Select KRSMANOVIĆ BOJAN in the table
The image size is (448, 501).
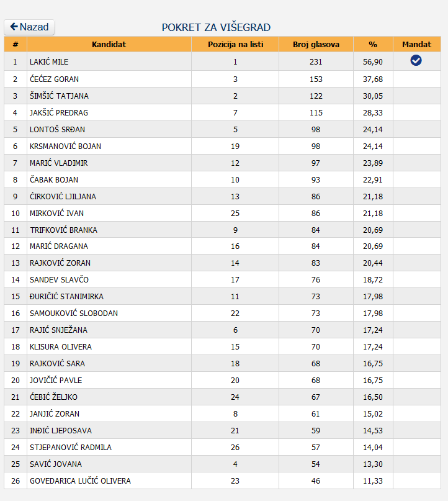click(x=65, y=146)
